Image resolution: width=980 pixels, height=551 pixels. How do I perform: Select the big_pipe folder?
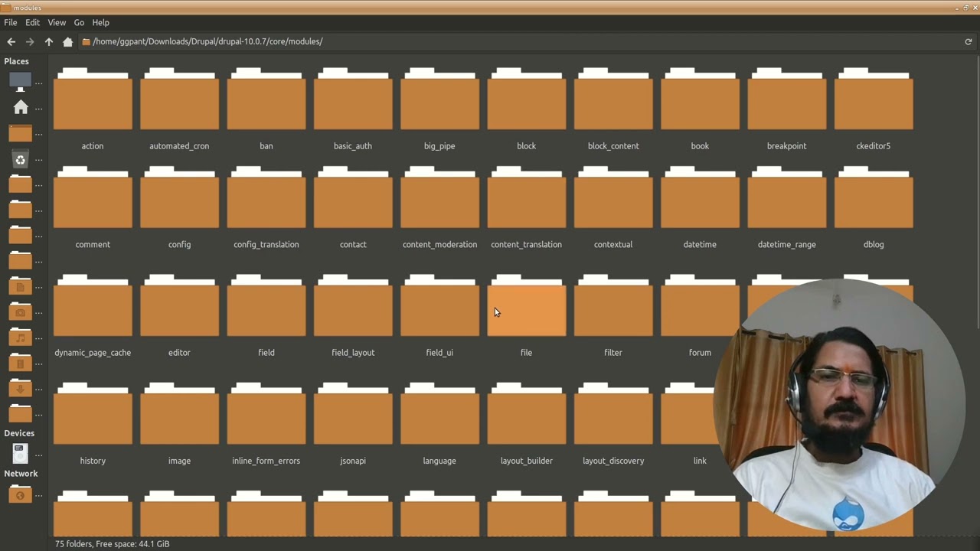(x=439, y=99)
